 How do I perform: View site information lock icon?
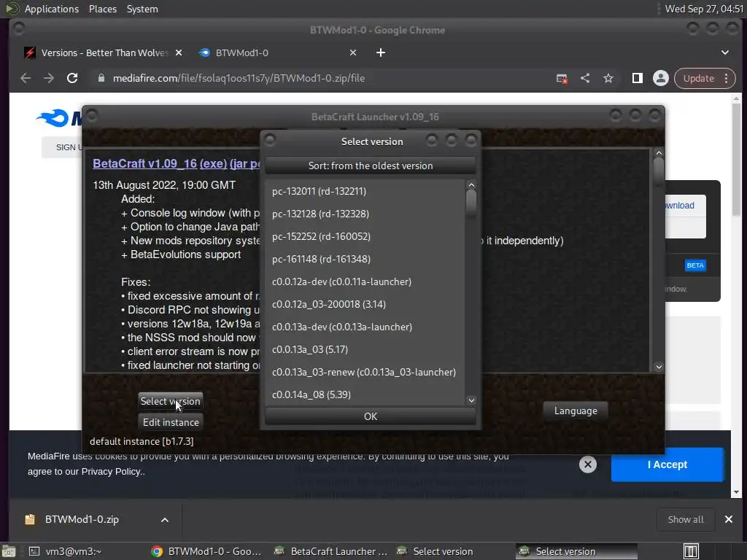click(x=101, y=78)
